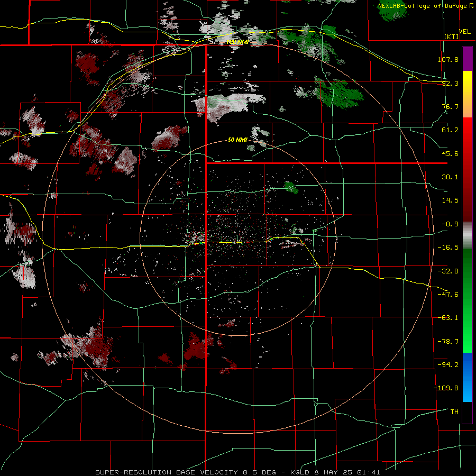Click the Super-Resolution Base Velocity caption

pos(237,472)
